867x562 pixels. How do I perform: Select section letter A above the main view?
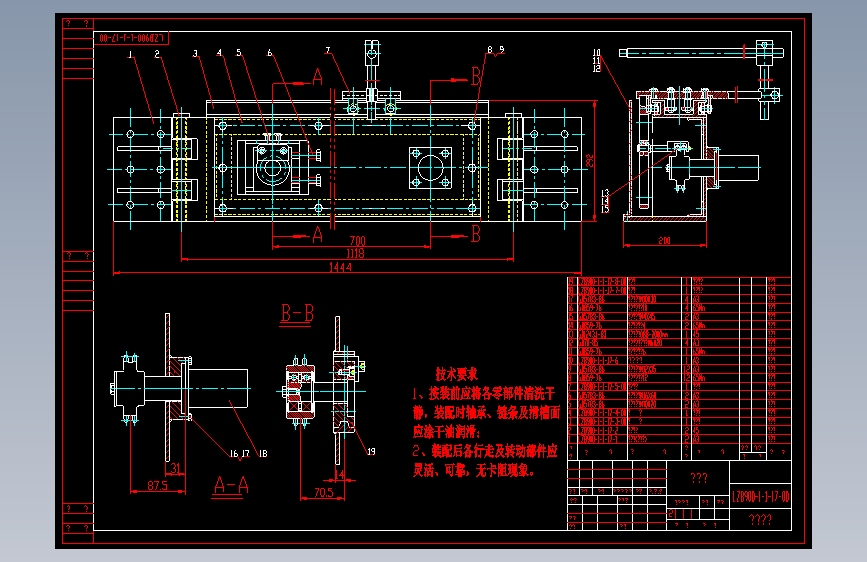[317, 77]
